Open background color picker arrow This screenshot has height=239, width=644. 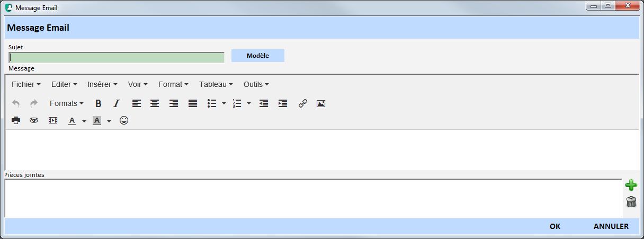(x=109, y=120)
